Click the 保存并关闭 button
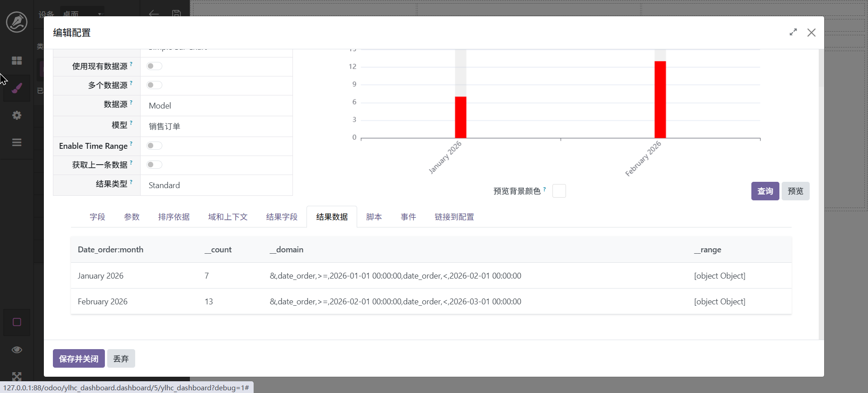Image resolution: width=868 pixels, height=393 pixels. (x=79, y=359)
